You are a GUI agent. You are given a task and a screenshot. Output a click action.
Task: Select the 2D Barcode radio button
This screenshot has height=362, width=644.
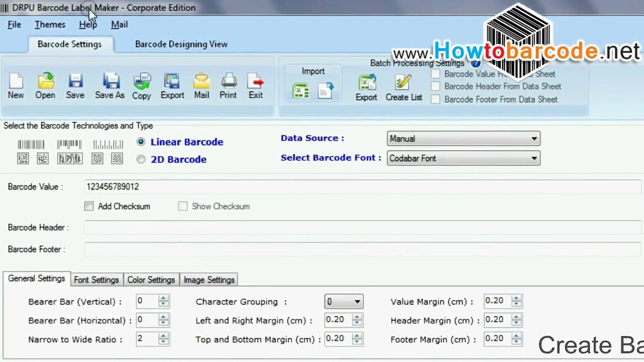click(141, 159)
